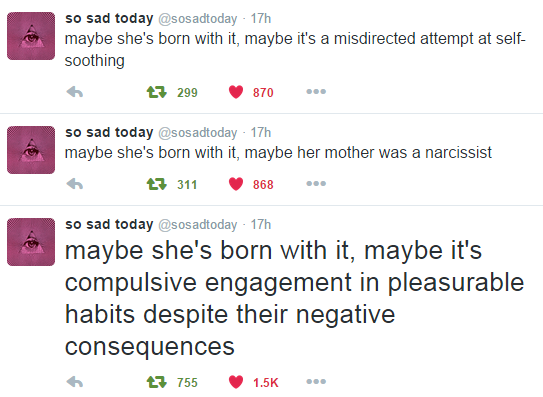543x397 pixels.
Task: Open @sosadtoday handle on first tweet
Action: pyautogui.click(x=198, y=19)
